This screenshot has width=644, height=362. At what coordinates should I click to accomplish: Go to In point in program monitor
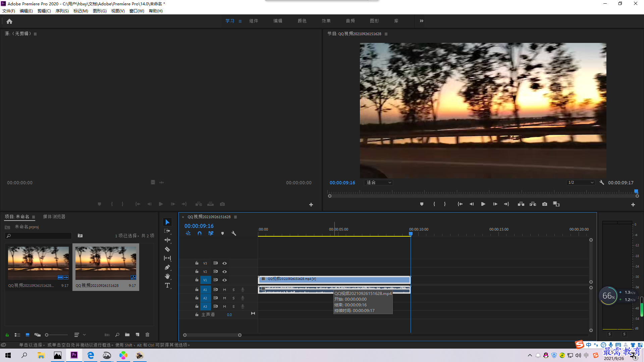click(x=460, y=204)
